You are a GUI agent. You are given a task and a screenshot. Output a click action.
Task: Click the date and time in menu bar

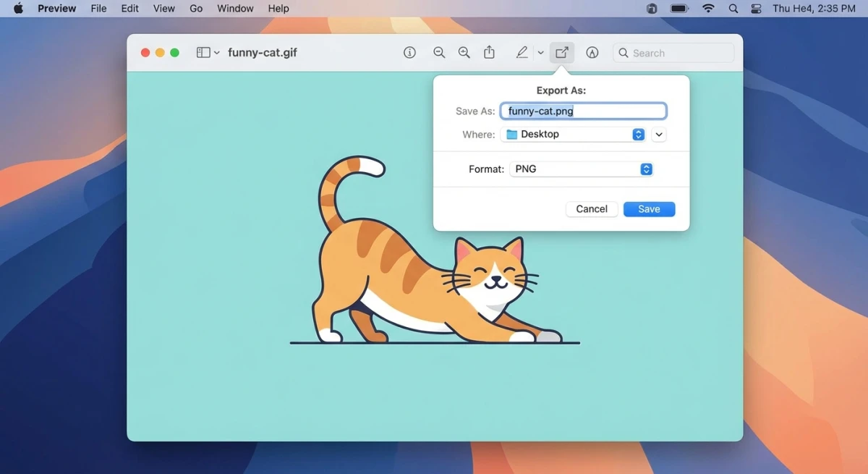click(x=814, y=9)
